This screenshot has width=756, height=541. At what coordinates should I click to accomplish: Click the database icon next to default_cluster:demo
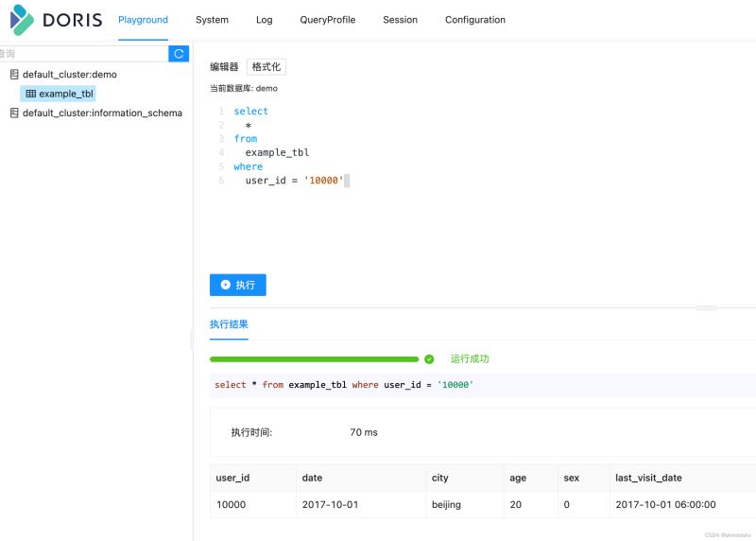tap(14, 75)
